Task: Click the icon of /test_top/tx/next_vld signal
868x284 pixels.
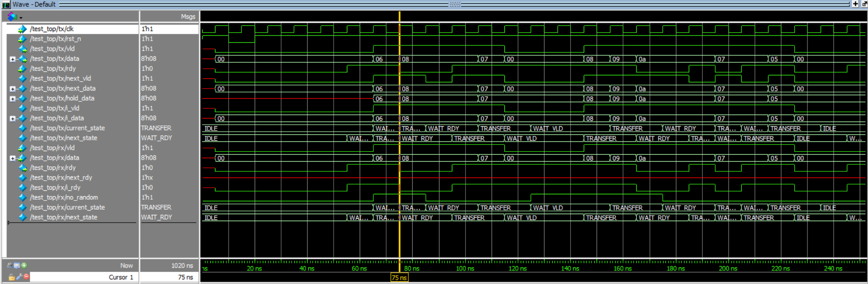Action: [x=23, y=78]
